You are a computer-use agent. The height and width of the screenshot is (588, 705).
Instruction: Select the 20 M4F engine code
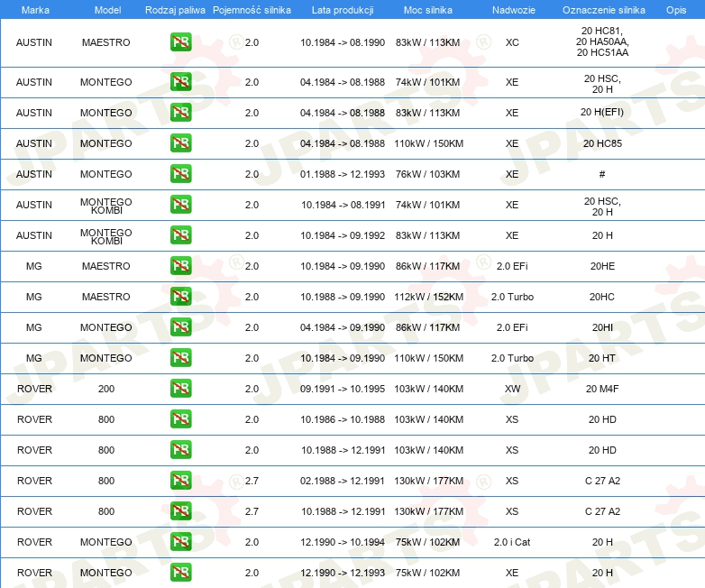pos(602,389)
